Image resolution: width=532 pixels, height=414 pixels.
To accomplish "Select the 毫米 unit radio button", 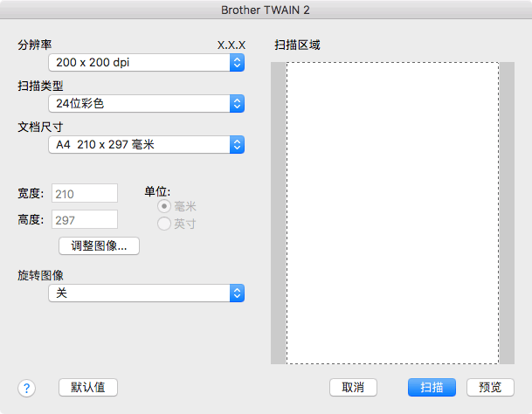I will [x=163, y=207].
